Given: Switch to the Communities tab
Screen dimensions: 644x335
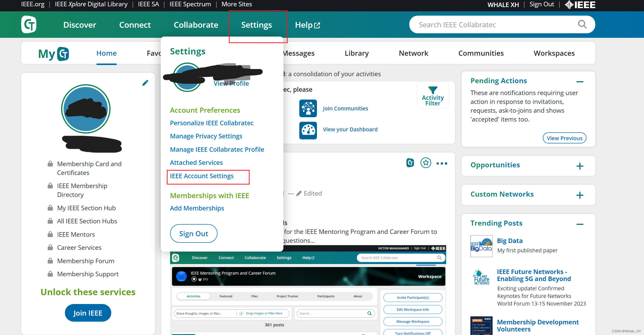Looking at the screenshot, I should coord(481,53).
